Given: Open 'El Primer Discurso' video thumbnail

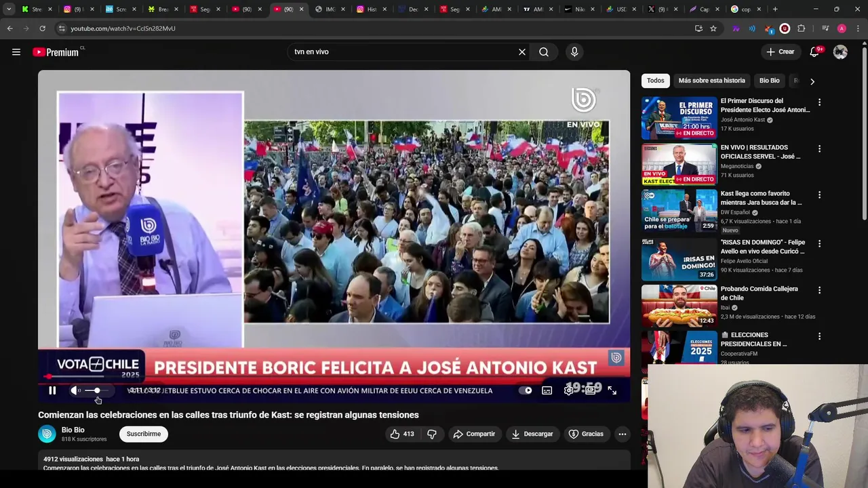Looking at the screenshot, I should [679, 118].
